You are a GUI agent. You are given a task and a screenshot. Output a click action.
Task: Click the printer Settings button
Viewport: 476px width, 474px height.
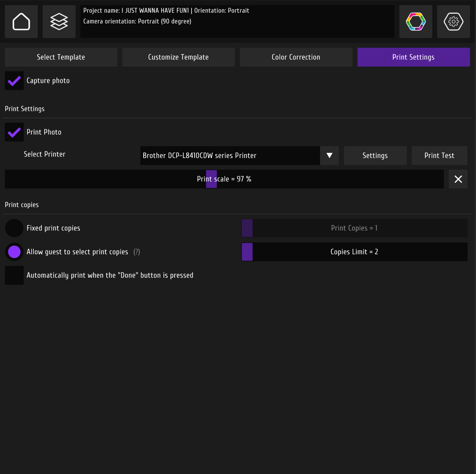pyautogui.click(x=375, y=156)
